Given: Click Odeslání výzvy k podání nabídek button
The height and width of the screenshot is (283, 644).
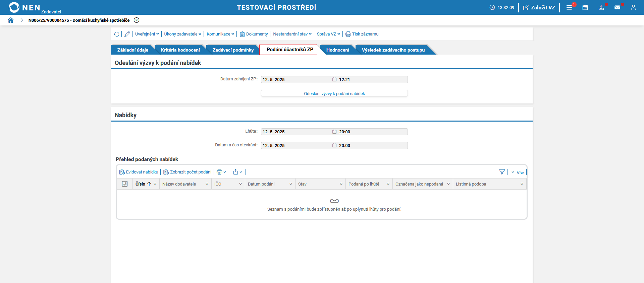Looking at the screenshot, I should (334, 93).
